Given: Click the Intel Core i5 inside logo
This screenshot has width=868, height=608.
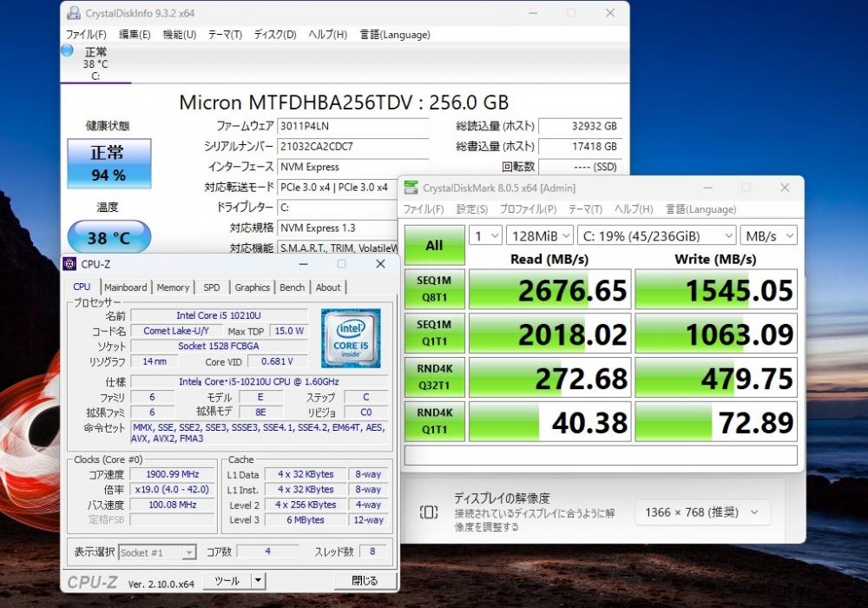Looking at the screenshot, I should (x=351, y=339).
